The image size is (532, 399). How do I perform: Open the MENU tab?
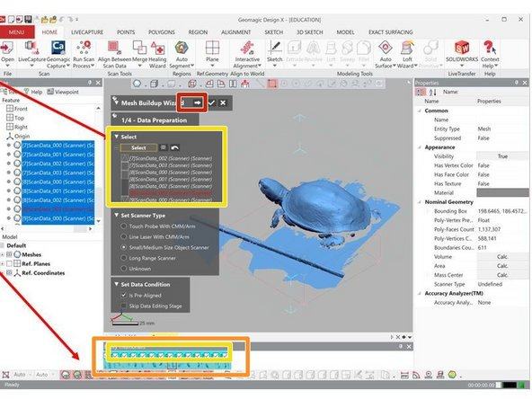[16, 32]
